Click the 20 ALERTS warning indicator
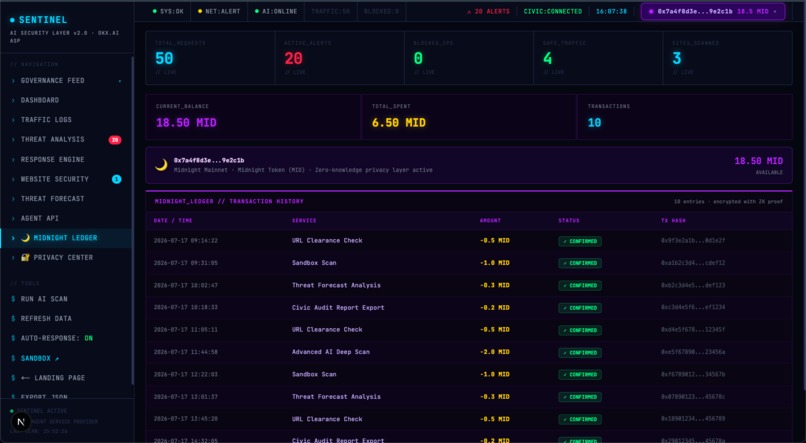806x443 pixels. pos(488,11)
